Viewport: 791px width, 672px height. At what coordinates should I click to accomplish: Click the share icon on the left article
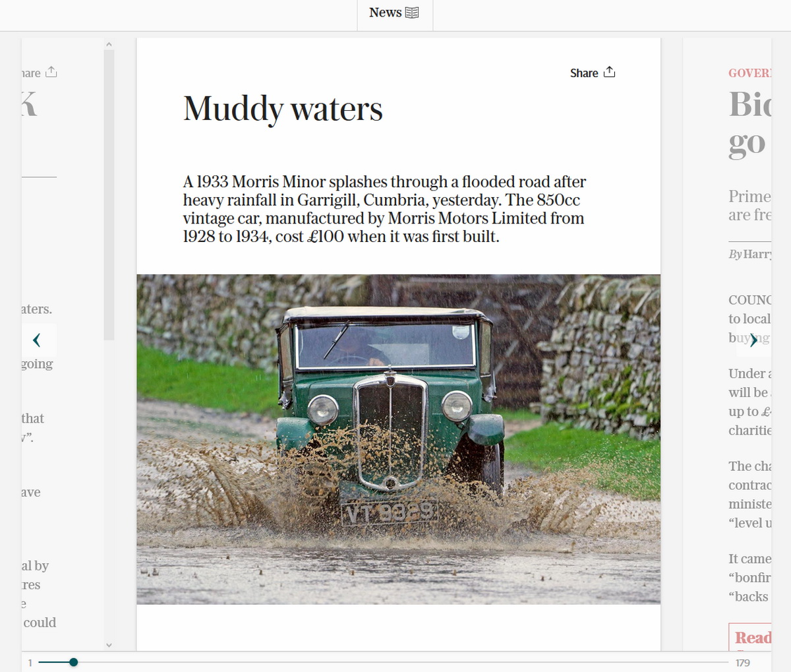[x=51, y=72]
